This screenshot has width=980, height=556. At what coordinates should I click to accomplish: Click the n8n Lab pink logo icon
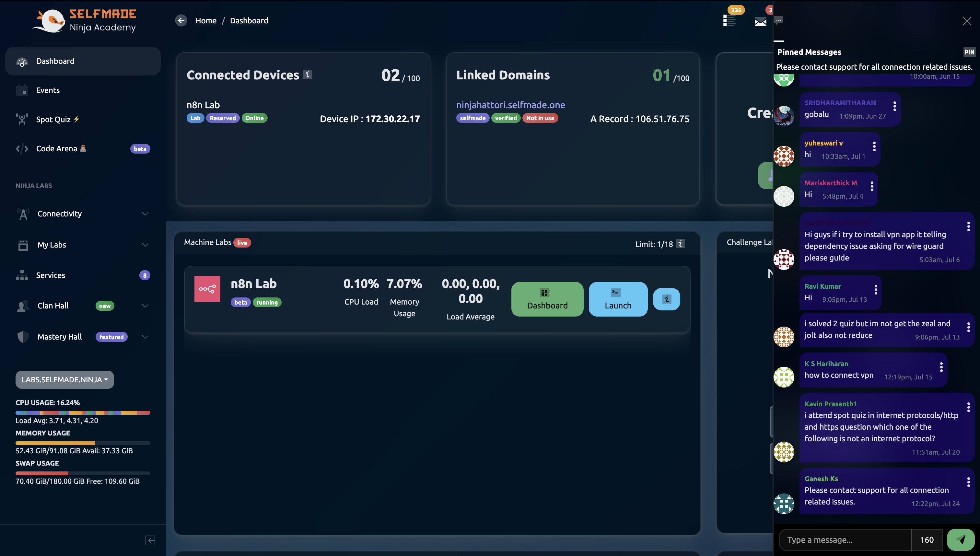point(207,289)
